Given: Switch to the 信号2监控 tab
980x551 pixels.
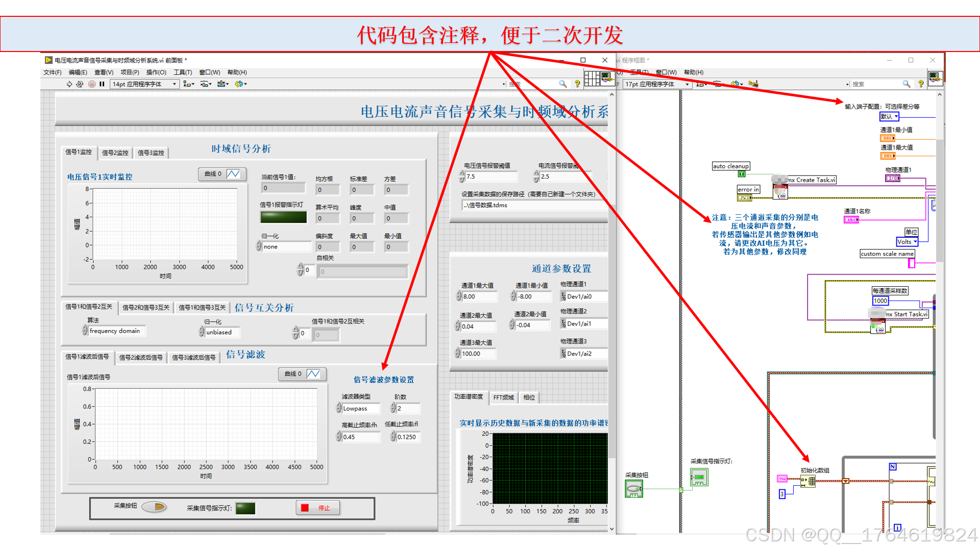Looking at the screenshot, I should (115, 153).
